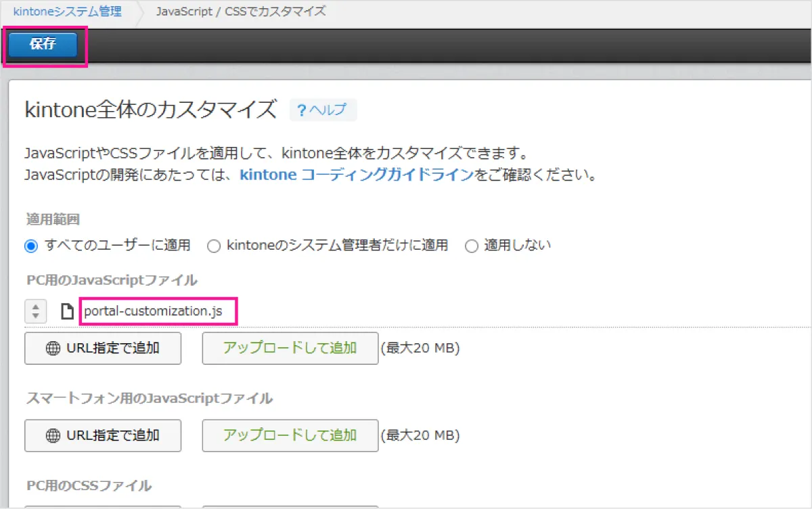The height and width of the screenshot is (509, 812).
Task: Click the 適用範囲 section label
Action: 53,219
